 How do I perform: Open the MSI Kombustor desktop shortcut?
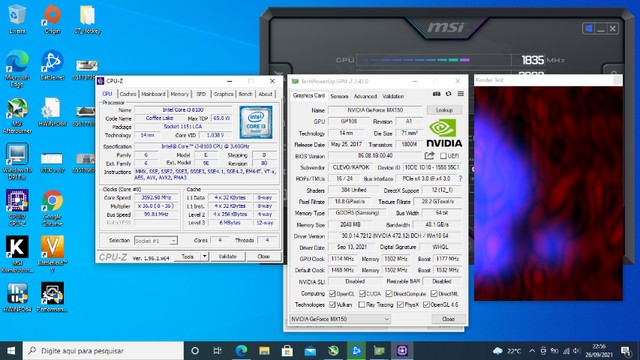click(x=17, y=254)
